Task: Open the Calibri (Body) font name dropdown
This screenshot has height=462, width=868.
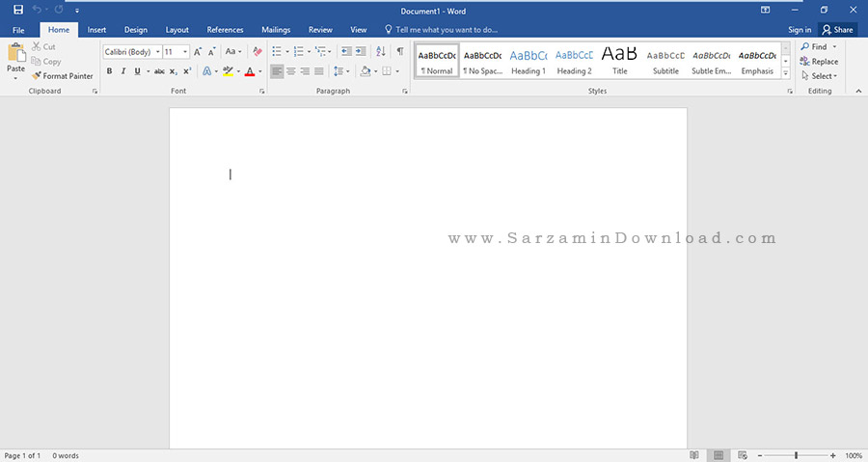Action: (158, 52)
